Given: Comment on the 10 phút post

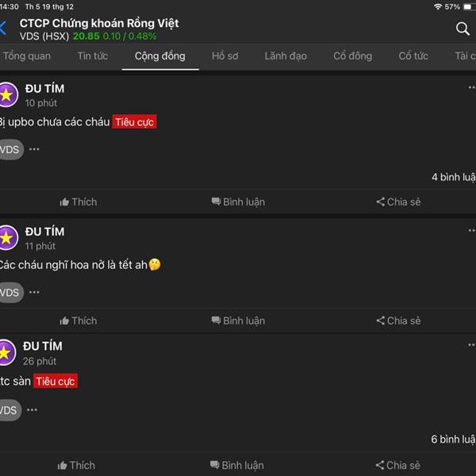Looking at the screenshot, I should 238,202.
